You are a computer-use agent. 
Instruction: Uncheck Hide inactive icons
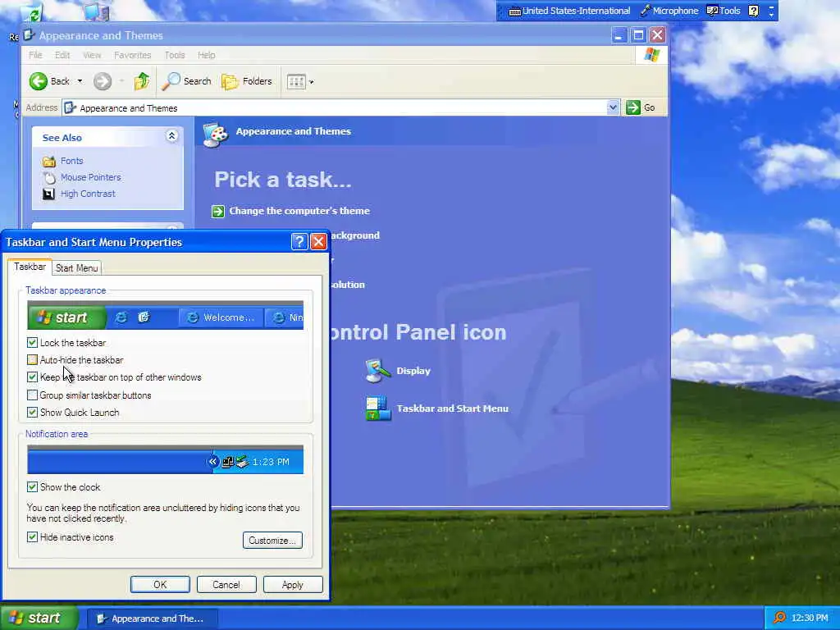click(x=32, y=537)
